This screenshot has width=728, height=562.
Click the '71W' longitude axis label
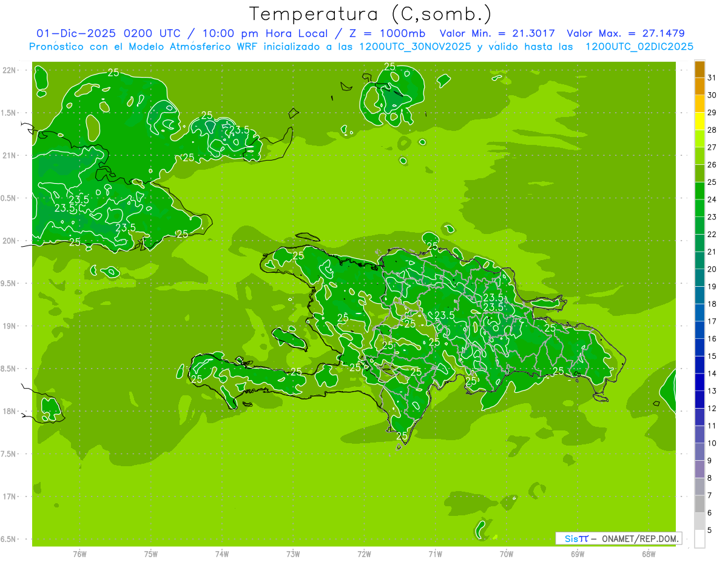click(435, 554)
